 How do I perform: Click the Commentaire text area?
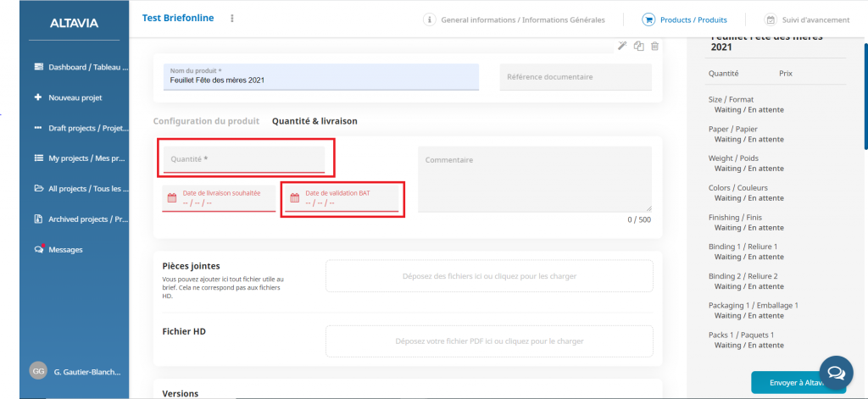click(x=534, y=179)
